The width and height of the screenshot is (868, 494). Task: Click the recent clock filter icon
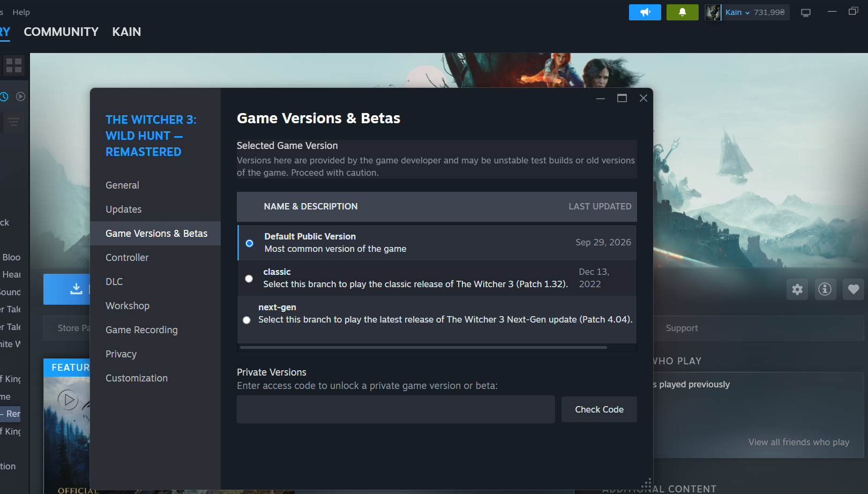(x=4, y=96)
